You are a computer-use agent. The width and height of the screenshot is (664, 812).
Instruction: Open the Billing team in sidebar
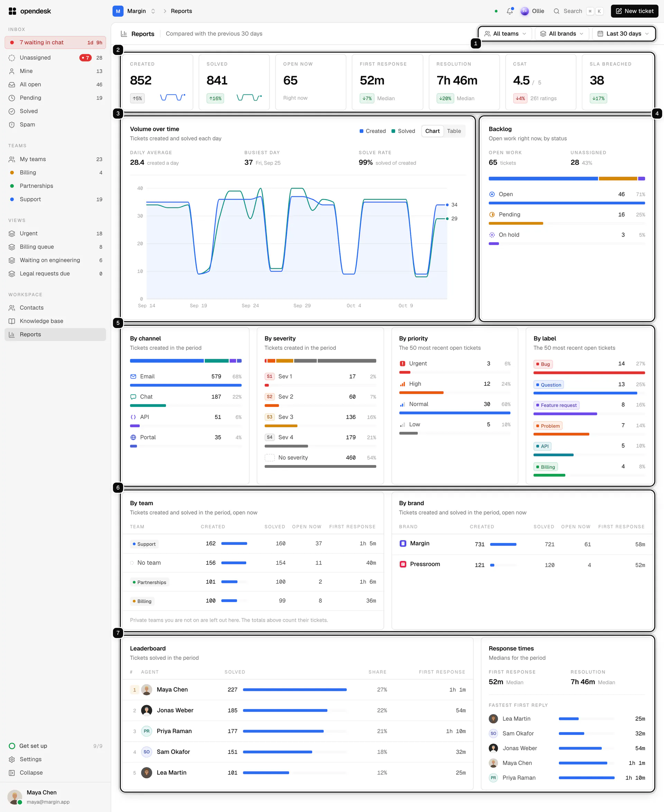[x=55, y=173]
